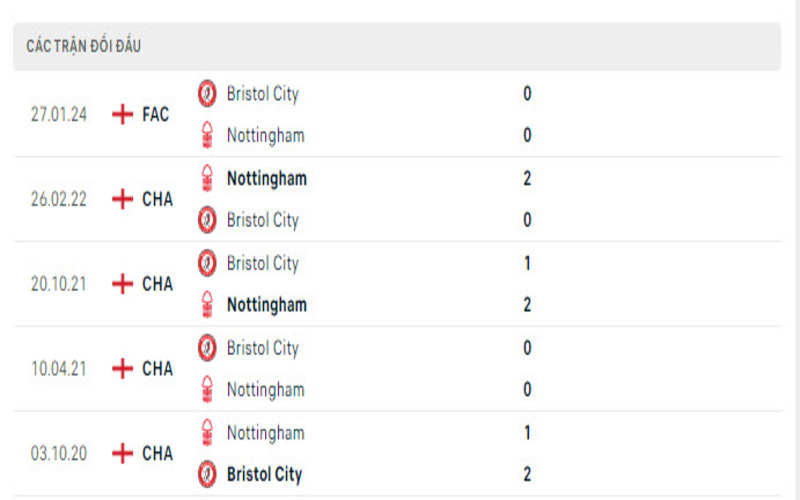Click England flag in 20.10.21 match row
The height and width of the screenshot is (500, 800).
click(x=122, y=284)
